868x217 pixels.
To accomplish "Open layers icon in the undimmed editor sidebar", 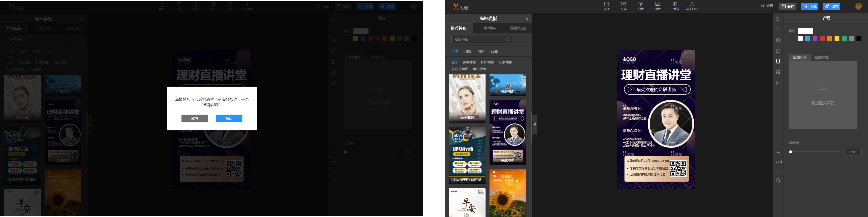I will click(778, 40).
